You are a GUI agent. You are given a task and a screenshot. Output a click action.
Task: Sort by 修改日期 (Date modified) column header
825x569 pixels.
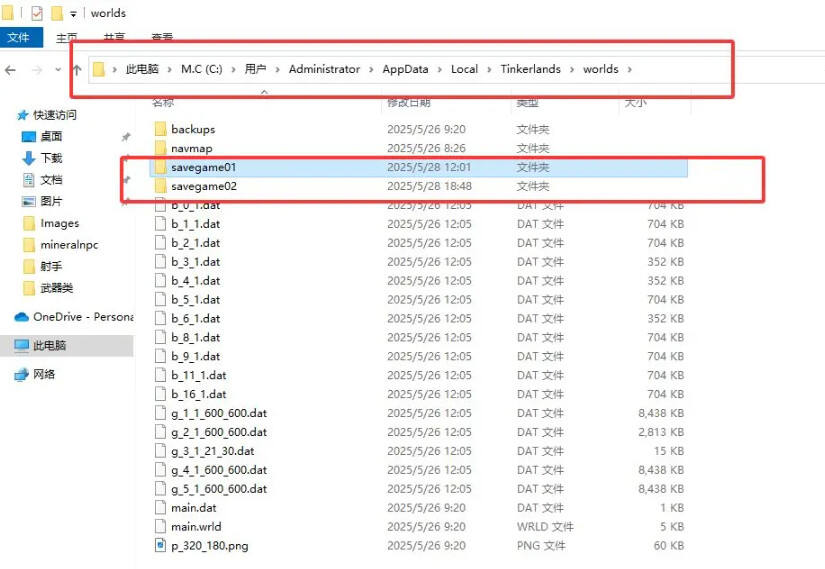tap(408, 102)
